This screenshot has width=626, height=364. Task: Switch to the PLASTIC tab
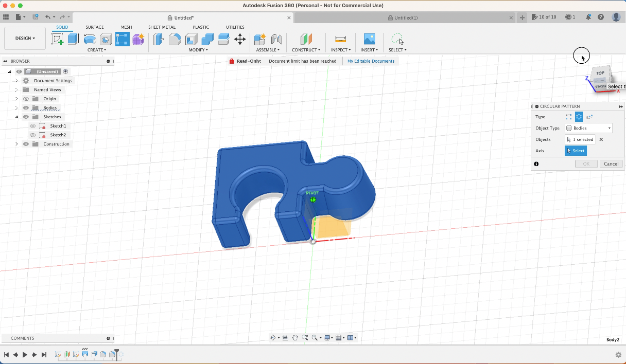[x=201, y=27]
